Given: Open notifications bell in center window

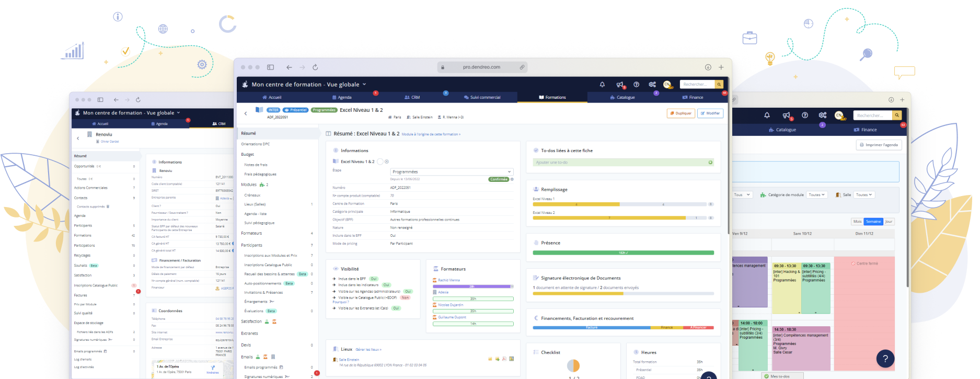Looking at the screenshot, I should click(602, 84).
